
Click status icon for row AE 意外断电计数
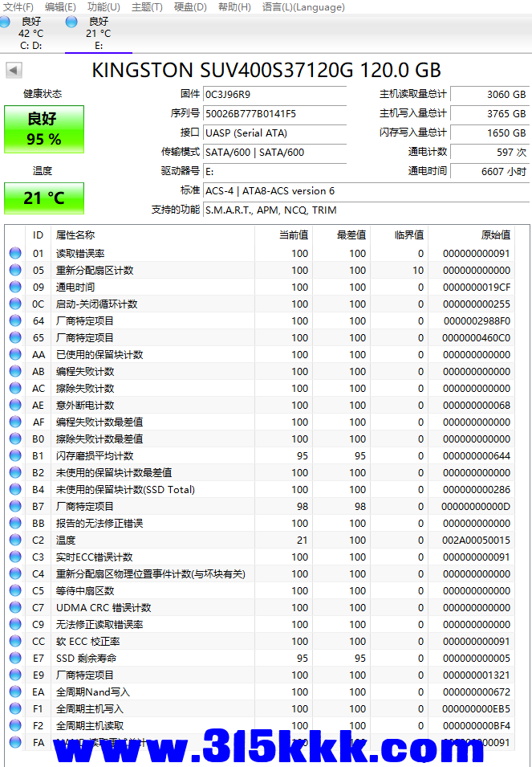coord(15,405)
